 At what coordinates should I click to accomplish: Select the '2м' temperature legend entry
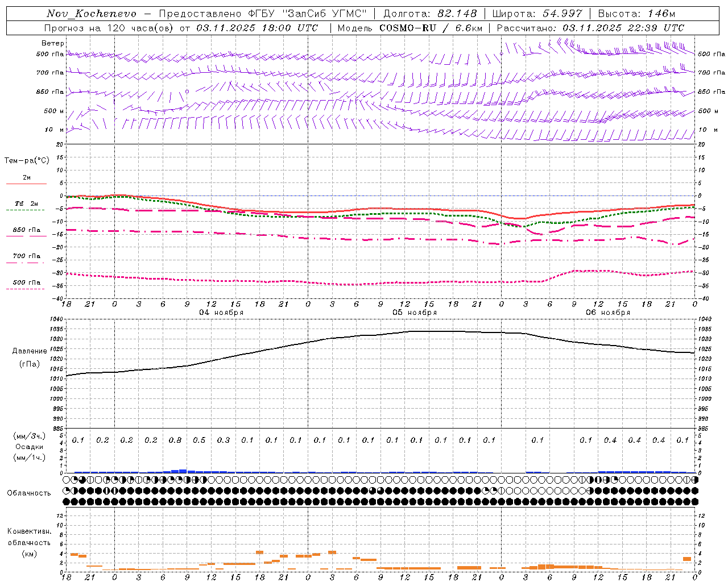[x=27, y=178]
